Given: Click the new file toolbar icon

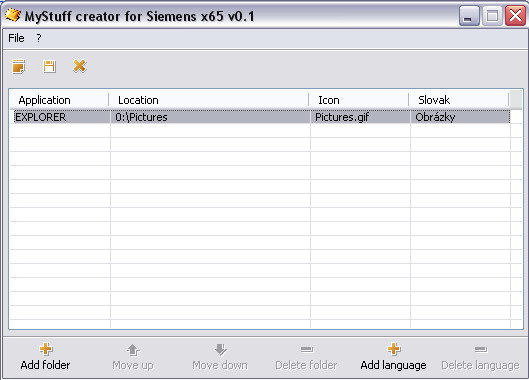Looking at the screenshot, I should [19, 66].
